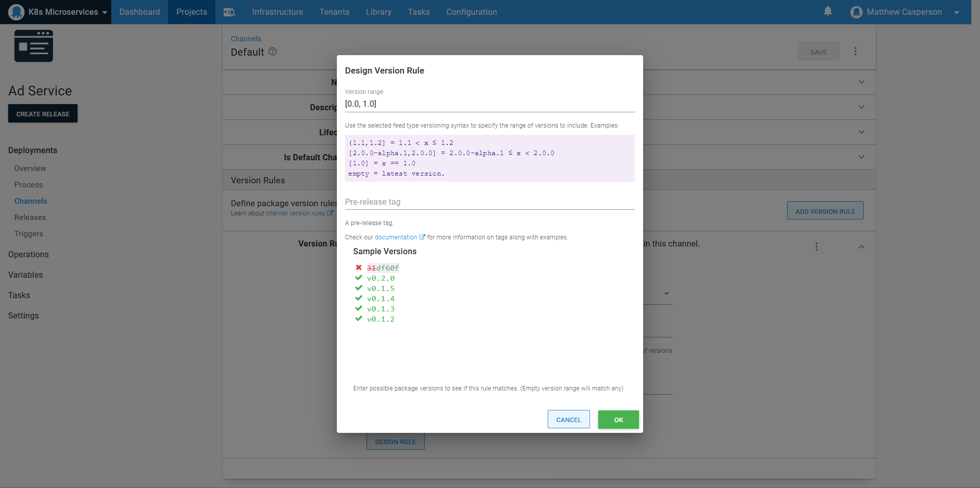The image size is (980, 488).
Task: Click the CREATE RELEASE button
Action: [42, 113]
